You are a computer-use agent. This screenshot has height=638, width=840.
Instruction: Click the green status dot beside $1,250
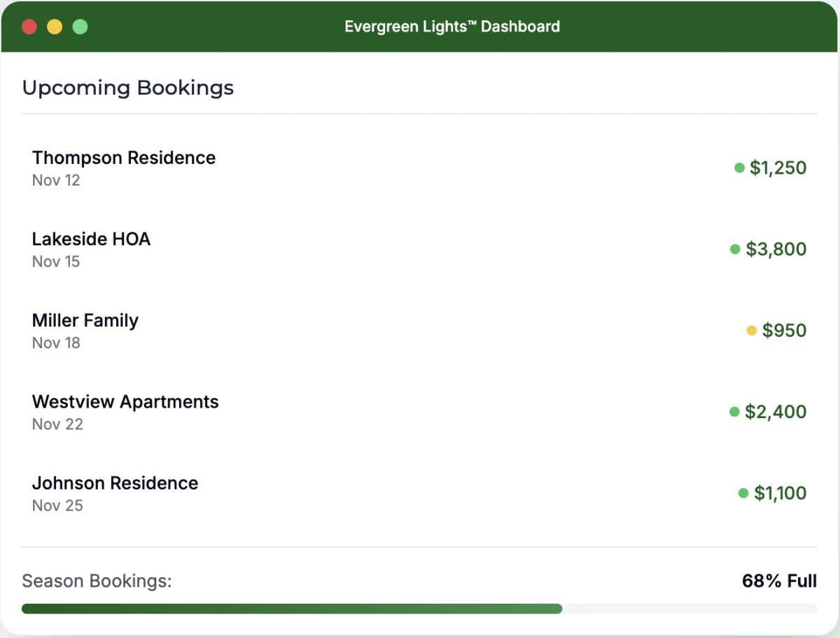[739, 168]
